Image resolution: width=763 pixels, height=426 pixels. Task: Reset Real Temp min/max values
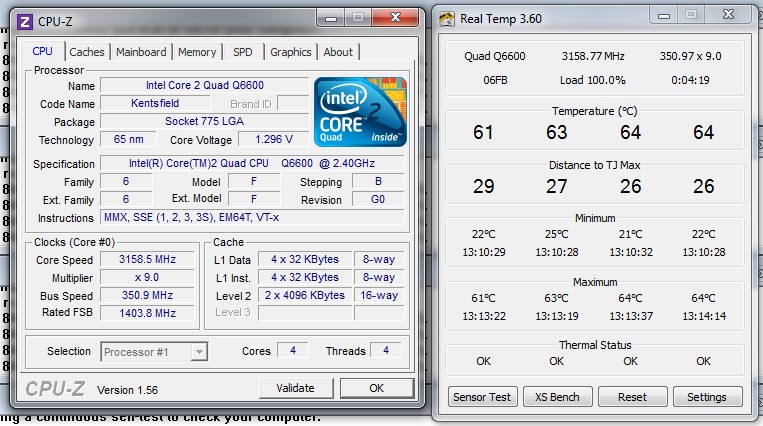(633, 397)
